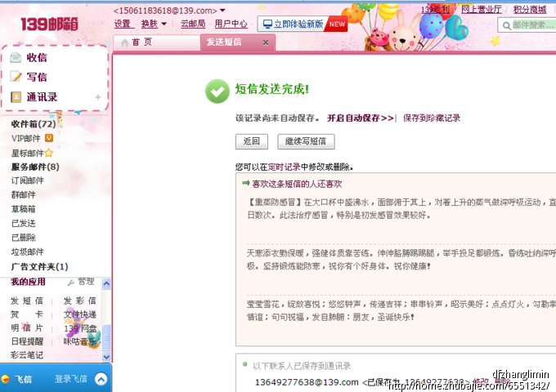The width and height of the screenshot is (556, 392).
Task: Click the 写信 compose label
Action: point(37,77)
